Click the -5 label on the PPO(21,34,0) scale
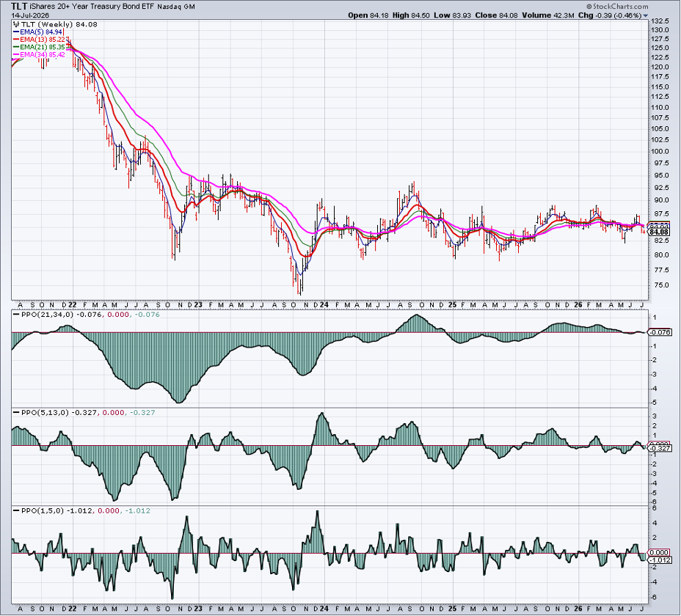The height and width of the screenshot is (616, 681). [654, 403]
